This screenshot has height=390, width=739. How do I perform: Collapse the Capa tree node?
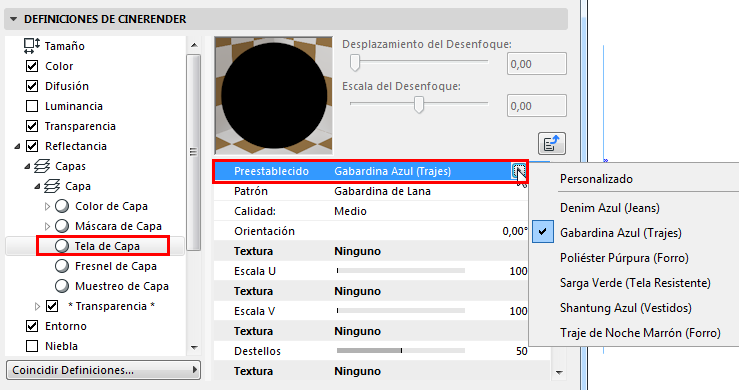[37, 186]
